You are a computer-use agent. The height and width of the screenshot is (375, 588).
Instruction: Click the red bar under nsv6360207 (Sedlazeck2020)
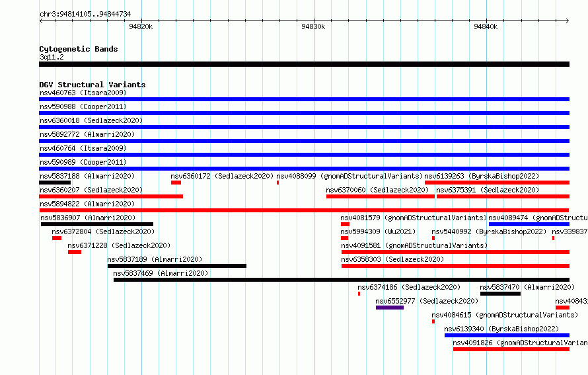pyautogui.click(x=111, y=196)
